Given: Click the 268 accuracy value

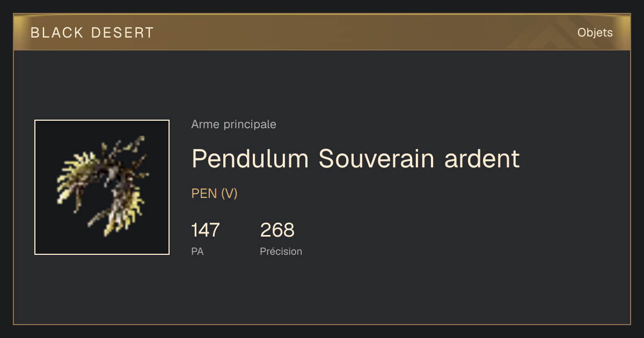Looking at the screenshot, I should 277,231.
